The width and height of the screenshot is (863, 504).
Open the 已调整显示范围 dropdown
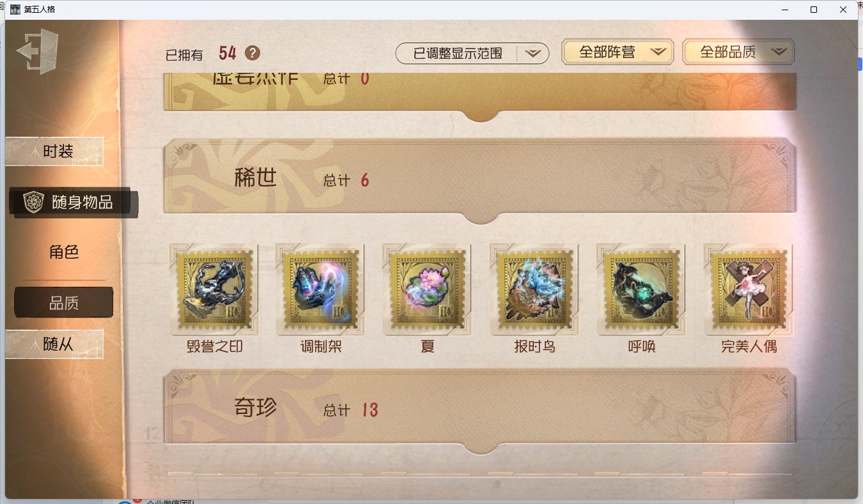(472, 53)
